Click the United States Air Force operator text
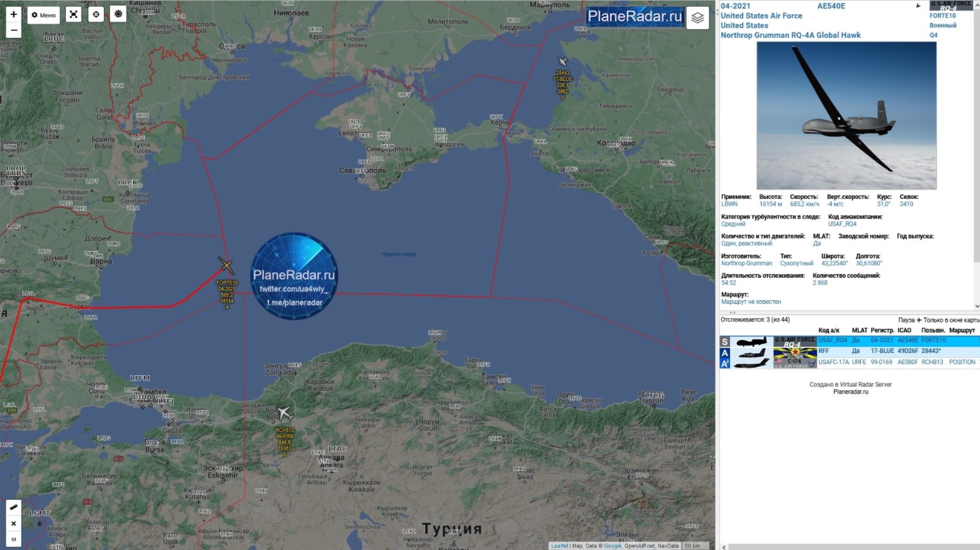The width and height of the screenshot is (980, 550). coord(761,16)
